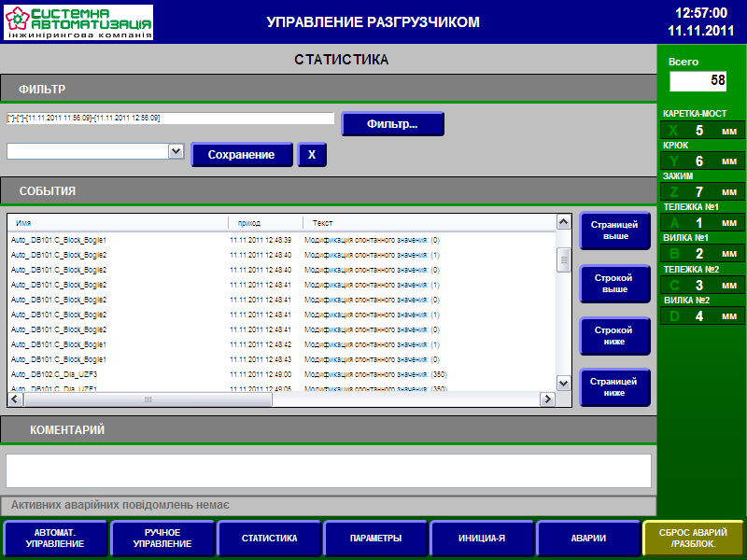Switch to the ПАРАМЕТРЫ tab
The height and width of the screenshot is (560, 747).
[375, 539]
